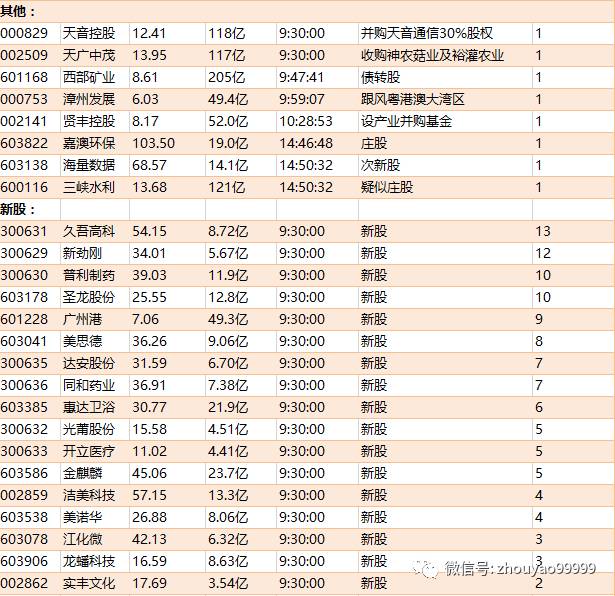Click stock code 002509
The height and width of the screenshot is (596, 615).
point(24,55)
